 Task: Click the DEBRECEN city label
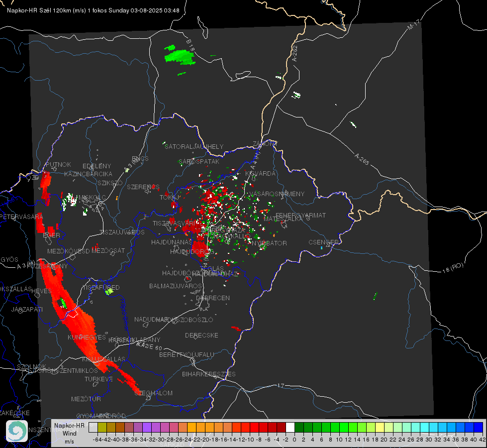213,298
